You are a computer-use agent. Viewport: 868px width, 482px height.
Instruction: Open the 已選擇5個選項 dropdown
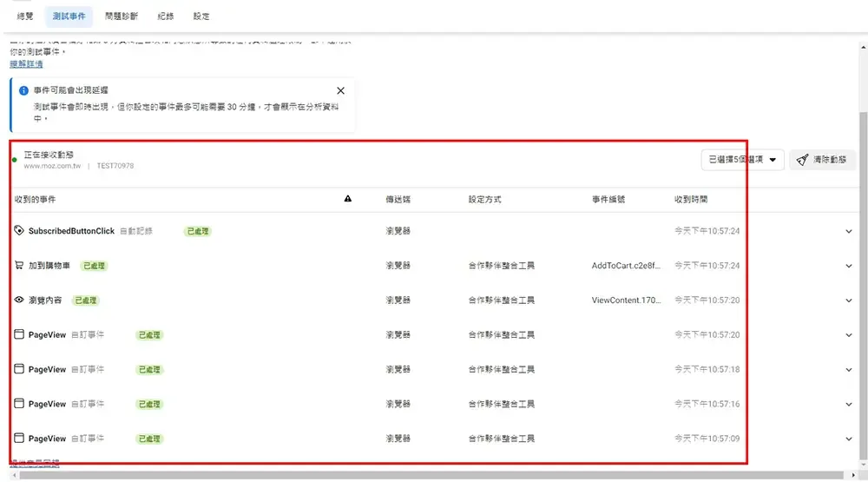point(742,160)
